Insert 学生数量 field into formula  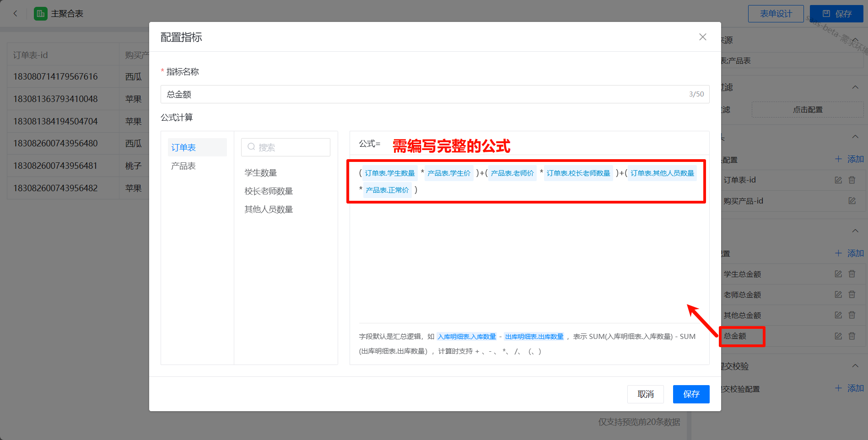[261, 173]
